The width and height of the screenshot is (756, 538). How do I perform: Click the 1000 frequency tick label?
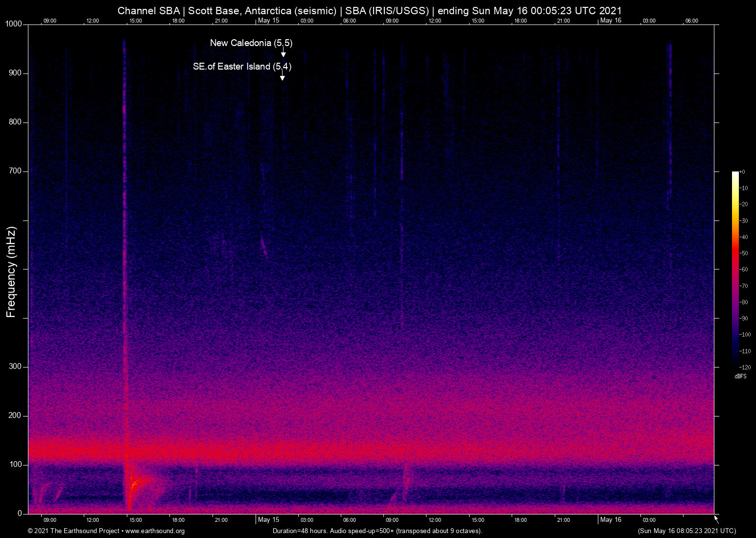14,24
